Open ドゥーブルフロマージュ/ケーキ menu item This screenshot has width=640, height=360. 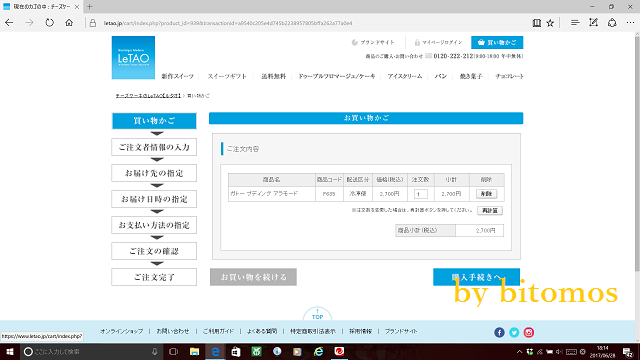tap(337, 76)
